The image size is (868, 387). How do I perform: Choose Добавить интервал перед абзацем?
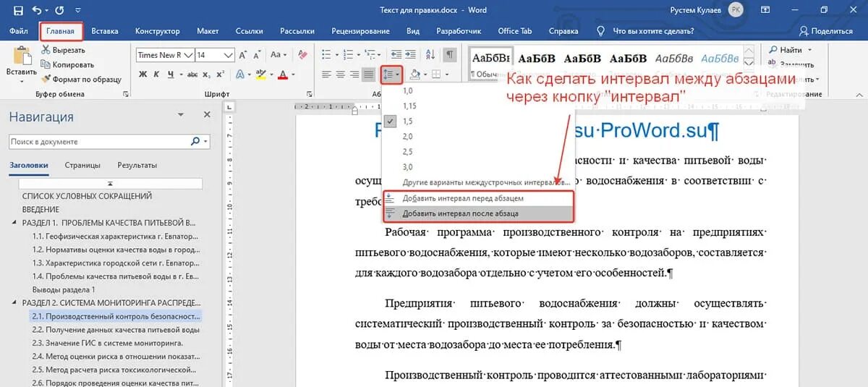[x=478, y=198]
